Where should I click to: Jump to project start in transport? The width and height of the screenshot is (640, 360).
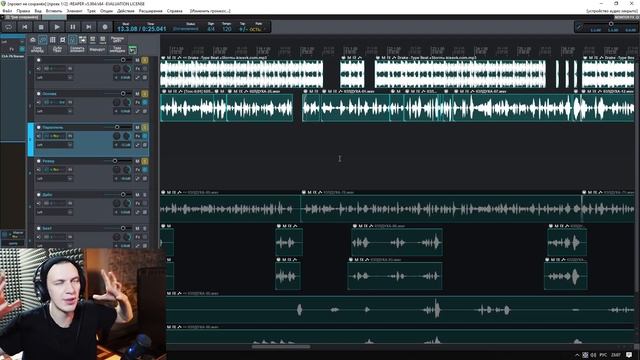(24, 27)
